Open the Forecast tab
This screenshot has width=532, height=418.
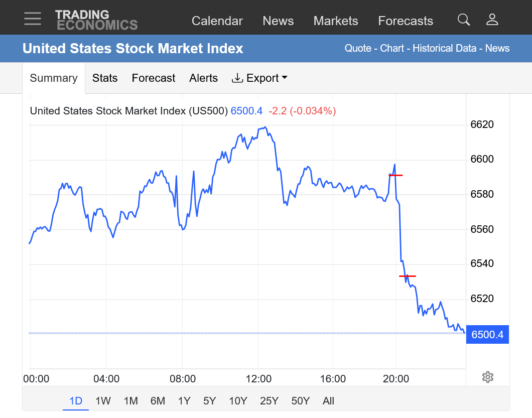tap(154, 78)
